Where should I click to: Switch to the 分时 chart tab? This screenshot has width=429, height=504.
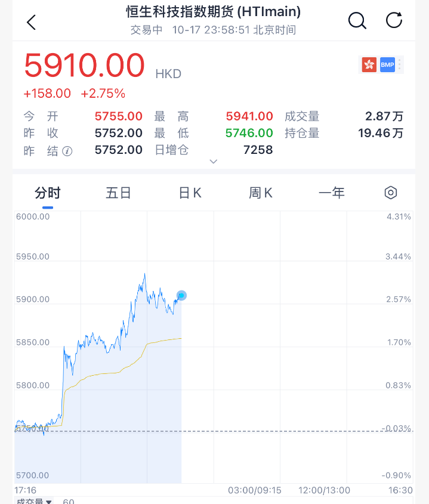click(48, 193)
